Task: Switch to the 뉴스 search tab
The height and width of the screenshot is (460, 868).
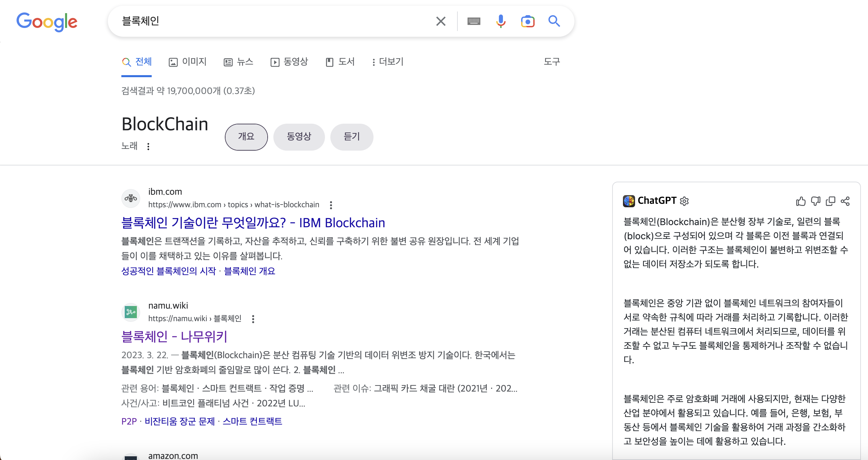Action: [238, 62]
